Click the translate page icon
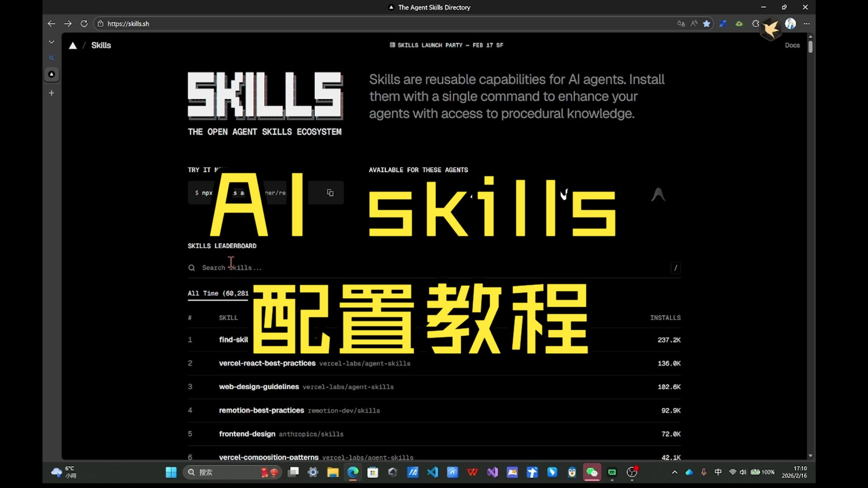868x488 pixels. point(681,23)
